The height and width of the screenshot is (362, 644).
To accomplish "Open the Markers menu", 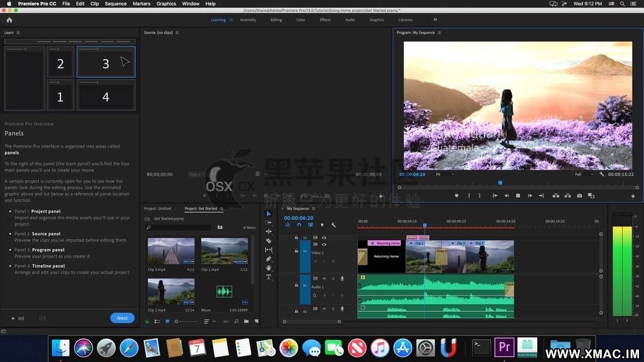I will (142, 4).
